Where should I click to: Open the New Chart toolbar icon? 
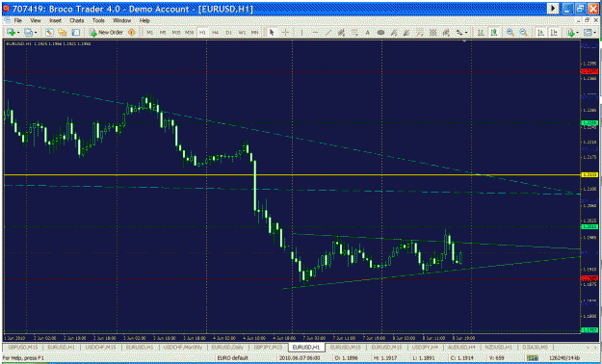(x=11, y=33)
